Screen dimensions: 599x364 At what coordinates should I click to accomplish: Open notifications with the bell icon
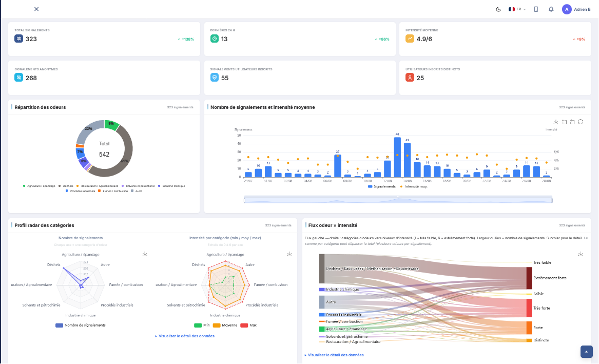(x=551, y=9)
